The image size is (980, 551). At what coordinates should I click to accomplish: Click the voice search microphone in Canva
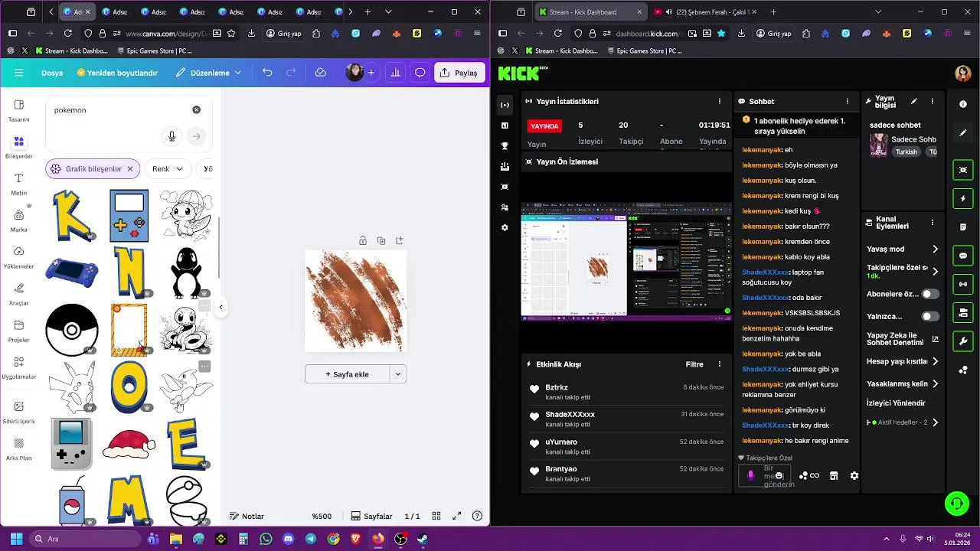point(171,136)
